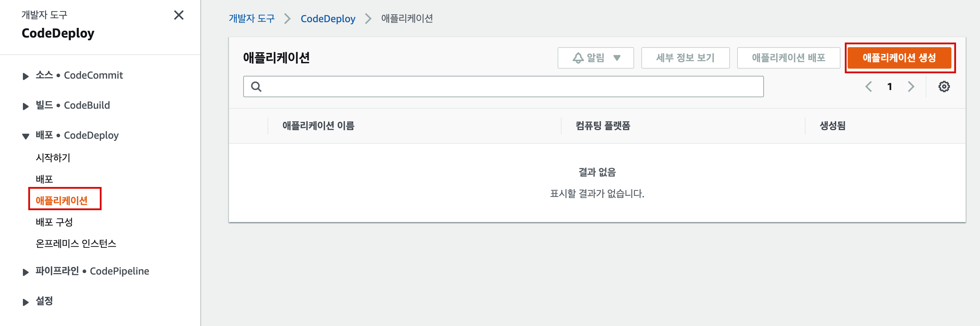Screen dimensions: 980x326
Task: Expand 설정 section
Action: [25, 302]
